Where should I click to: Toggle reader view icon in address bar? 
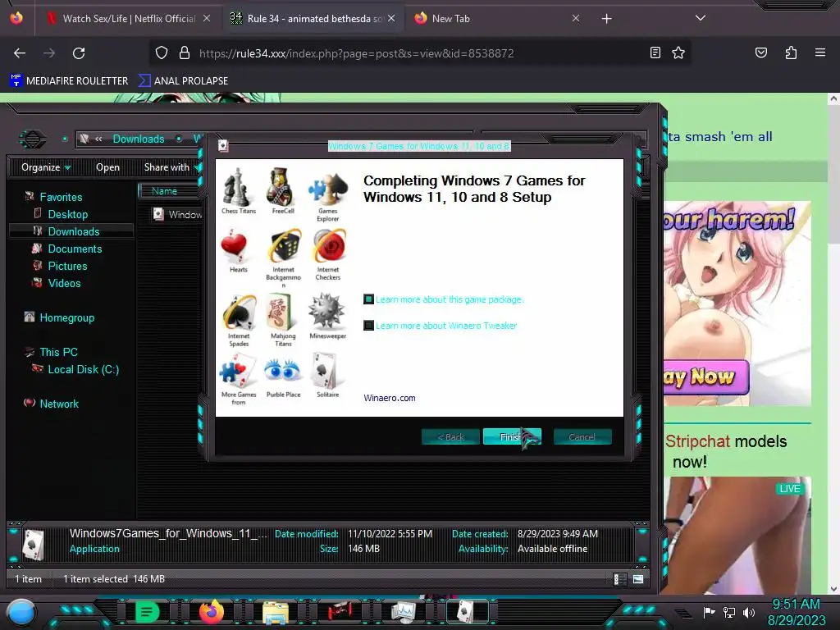tap(655, 52)
